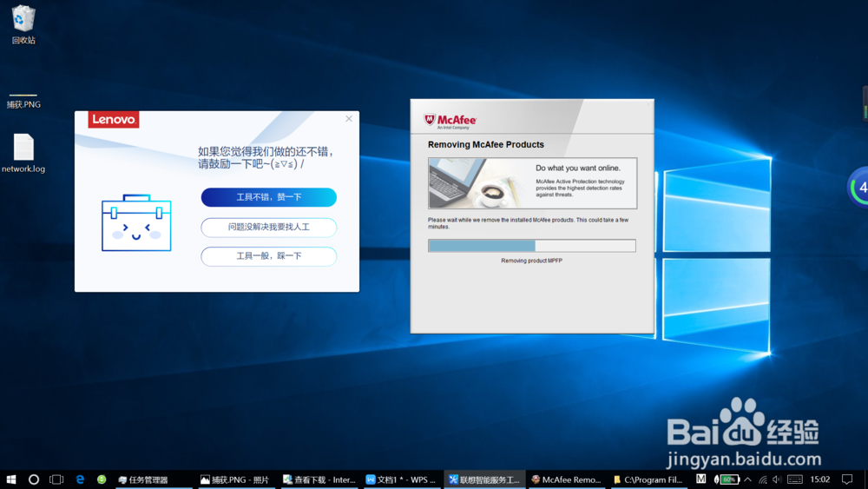Click 问题没解决我要找人工 button

[x=268, y=227]
